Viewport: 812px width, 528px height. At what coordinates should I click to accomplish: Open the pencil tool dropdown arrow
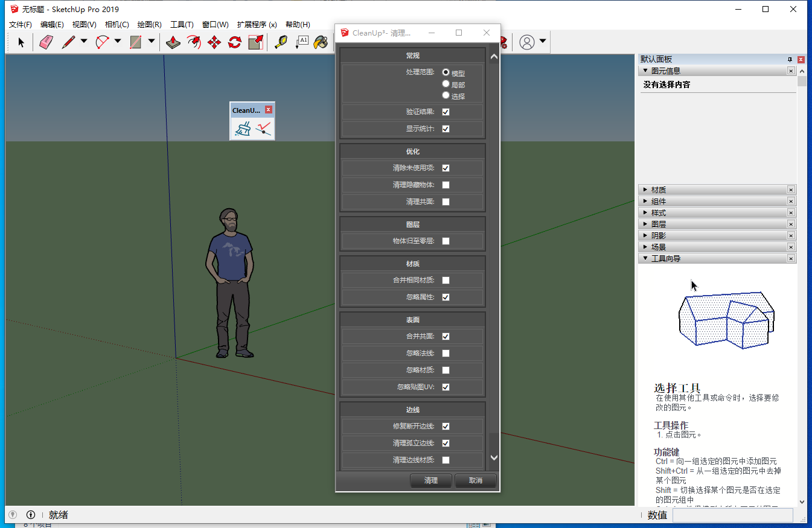pyautogui.click(x=84, y=42)
